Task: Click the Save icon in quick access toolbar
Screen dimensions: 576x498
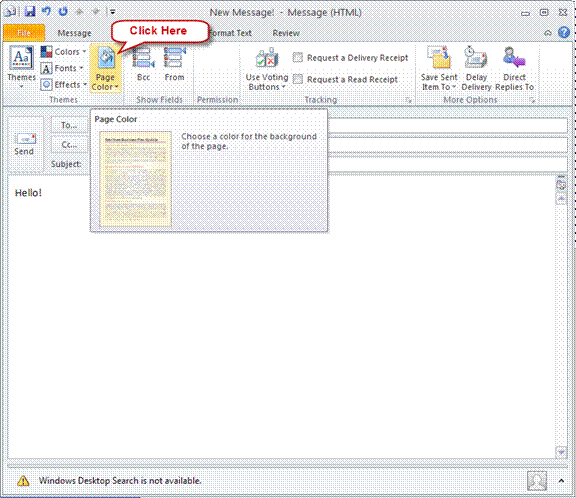Action: [x=30, y=11]
